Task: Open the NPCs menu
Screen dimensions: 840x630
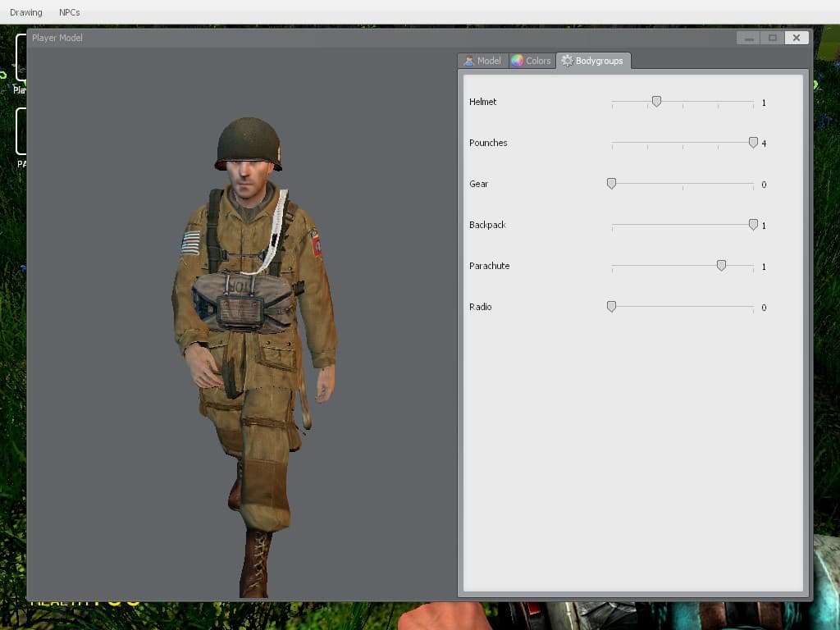Action: [x=70, y=12]
